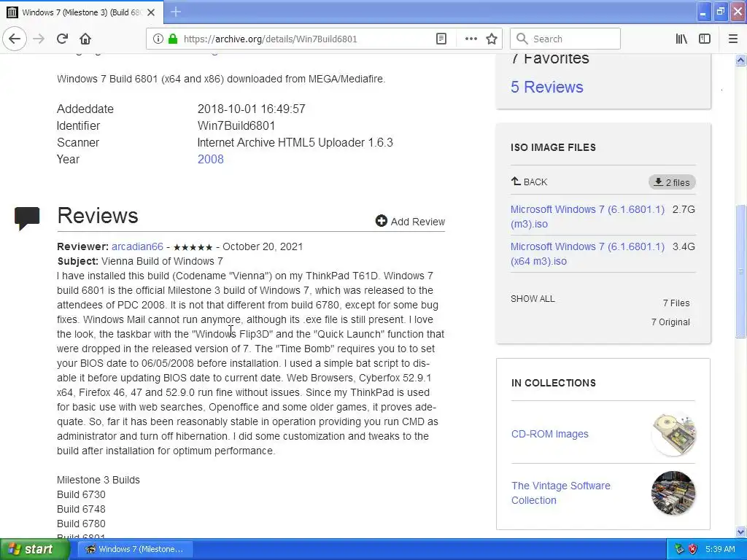Click the red security shield tray icon
747x560 pixels.
point(692,549)
